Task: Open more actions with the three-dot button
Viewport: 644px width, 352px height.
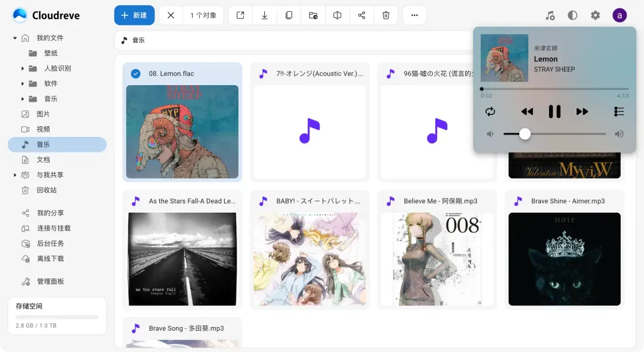Action: coord(414,15)
